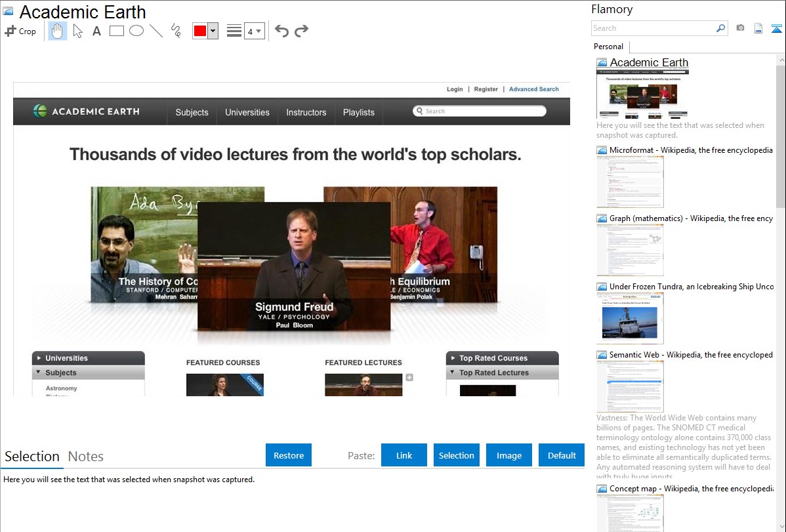Viewport: 786px width, 532px height.
Task: Open the color picker dropdown arrow
Action: pyautogui.click(x=213, y=31)
